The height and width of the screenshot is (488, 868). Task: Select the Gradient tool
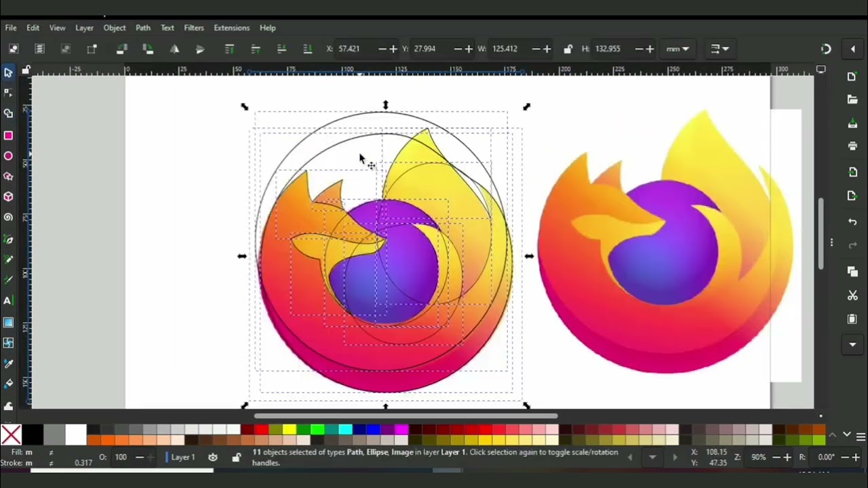coord(8,322)
